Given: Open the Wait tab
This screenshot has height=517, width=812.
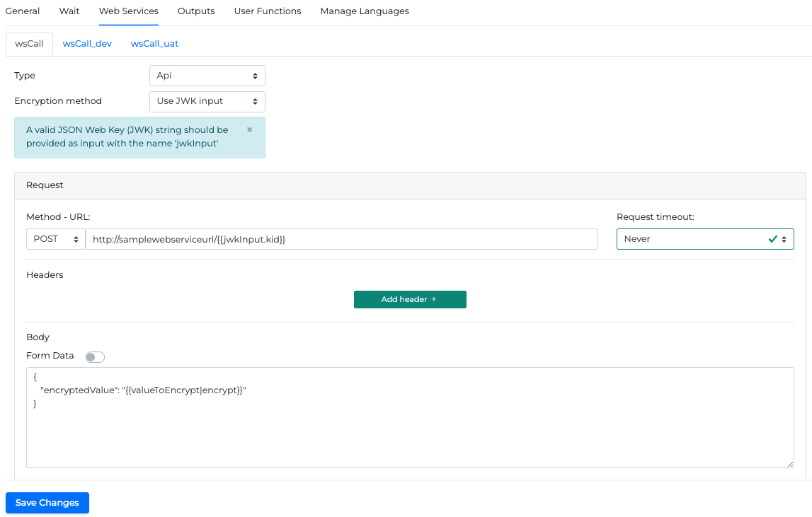Looking at the screenshot, I should [69, 11].
